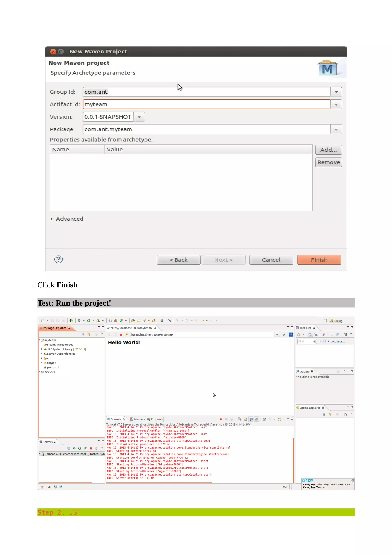Click the Run green play toolbar icon
Image resolution: width=392 pixels, height=555 pixels.
click(x=89, y=321)
